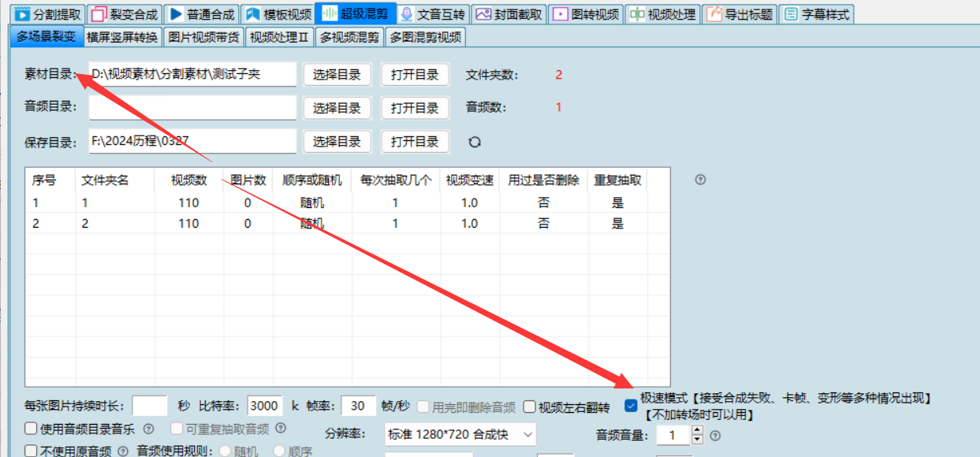Click the 顺序或随机 column header
Screen dimensions: 980x457
pos(312,180)
